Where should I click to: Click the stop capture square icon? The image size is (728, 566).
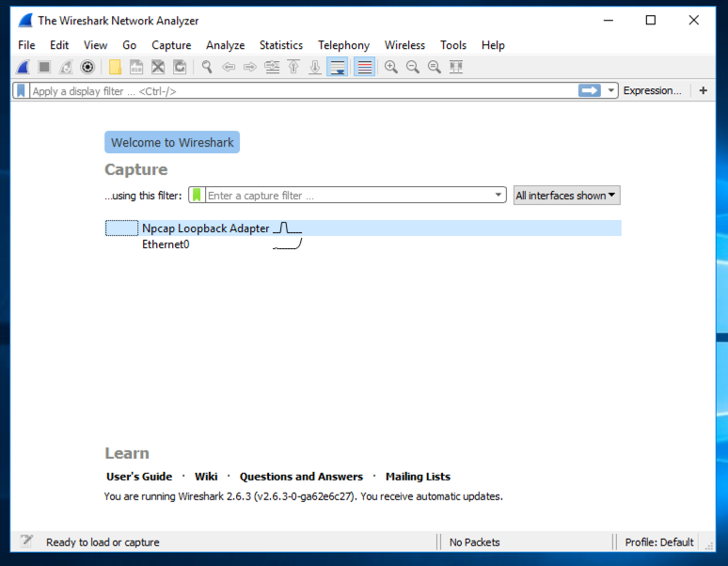[x=44, y=68]
